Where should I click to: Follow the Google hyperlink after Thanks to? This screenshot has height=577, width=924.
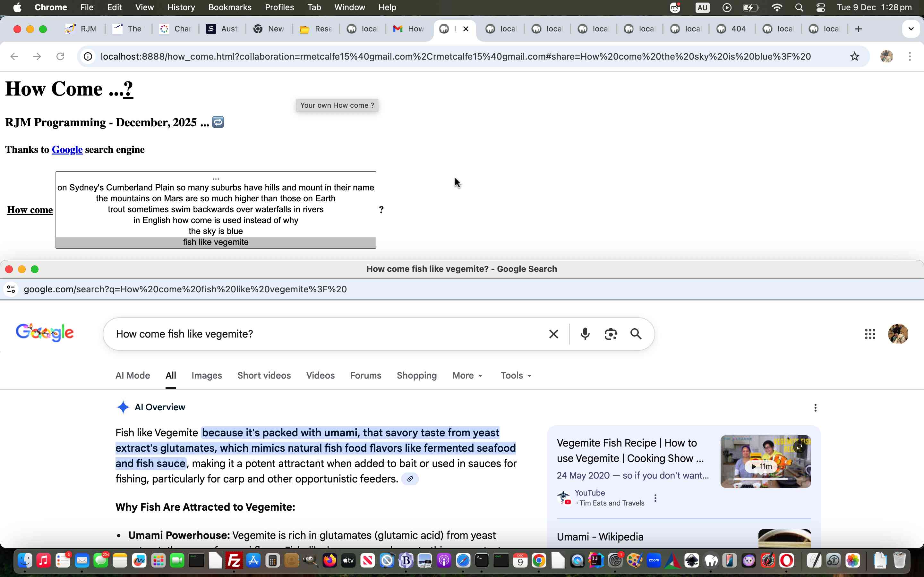(67, 149)
